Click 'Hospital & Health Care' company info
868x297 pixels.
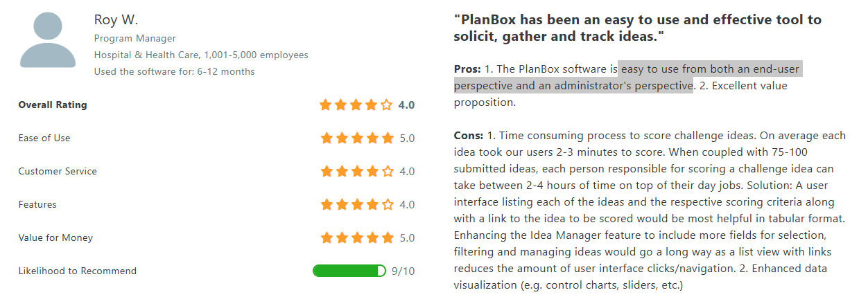pyautogui.click(x=201, y=55)
